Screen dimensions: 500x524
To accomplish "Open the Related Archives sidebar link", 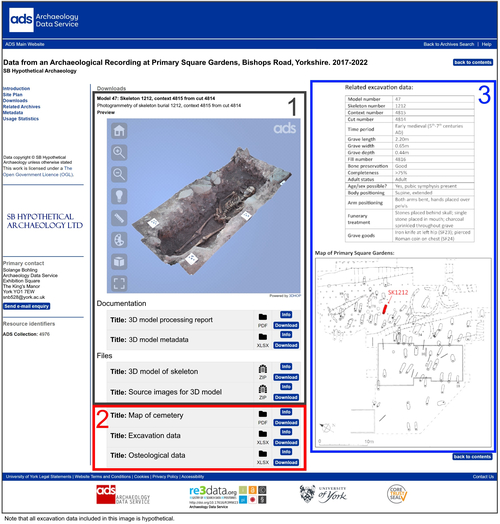I will click(x=22, y=107).
